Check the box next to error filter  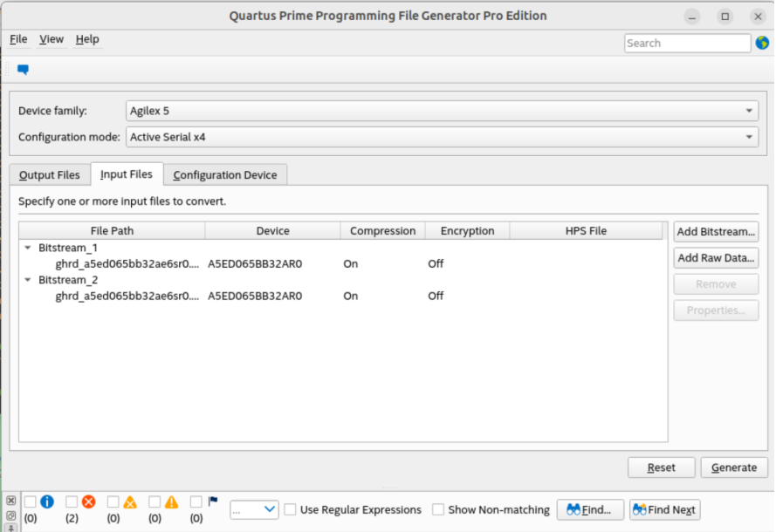(72, 501)
